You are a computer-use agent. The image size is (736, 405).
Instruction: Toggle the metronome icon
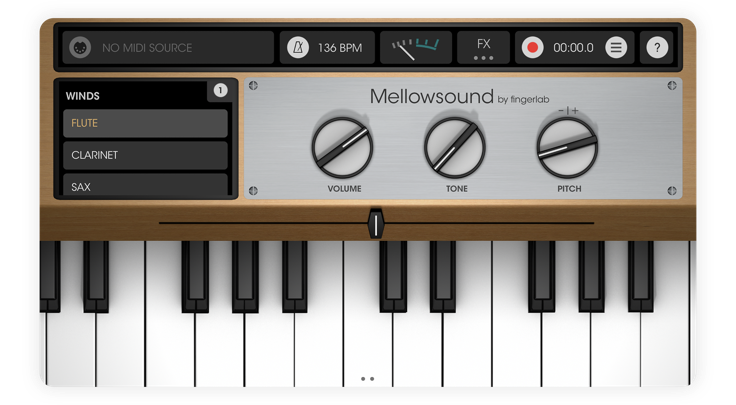click(x=298, y=47)
